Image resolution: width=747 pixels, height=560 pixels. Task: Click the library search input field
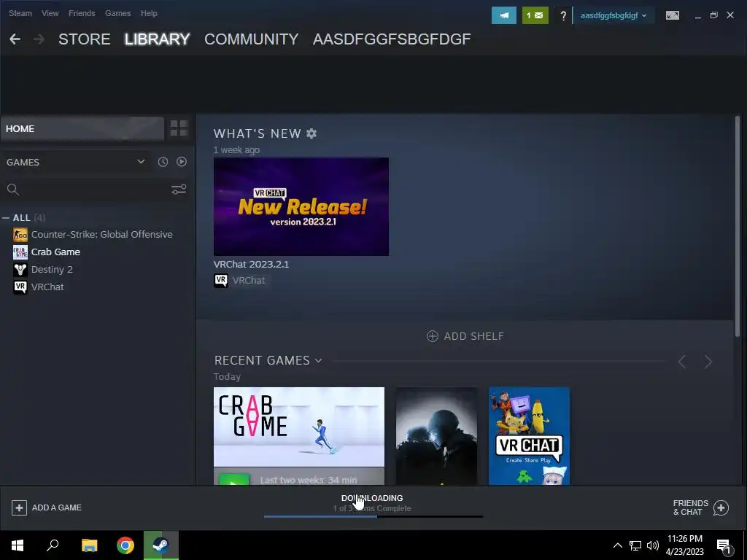tap(96, 190)
